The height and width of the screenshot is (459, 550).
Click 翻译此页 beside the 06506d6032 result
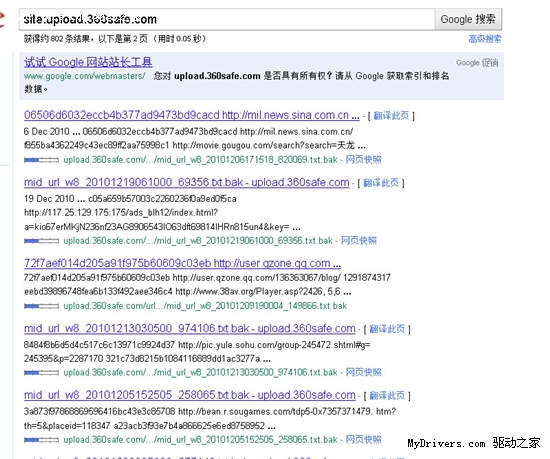point(391,116)
